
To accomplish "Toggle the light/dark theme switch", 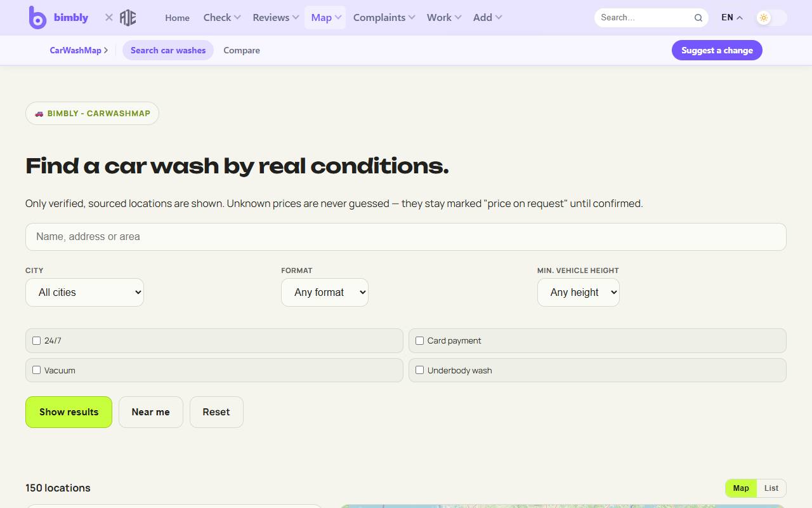I will pos(771,18).
